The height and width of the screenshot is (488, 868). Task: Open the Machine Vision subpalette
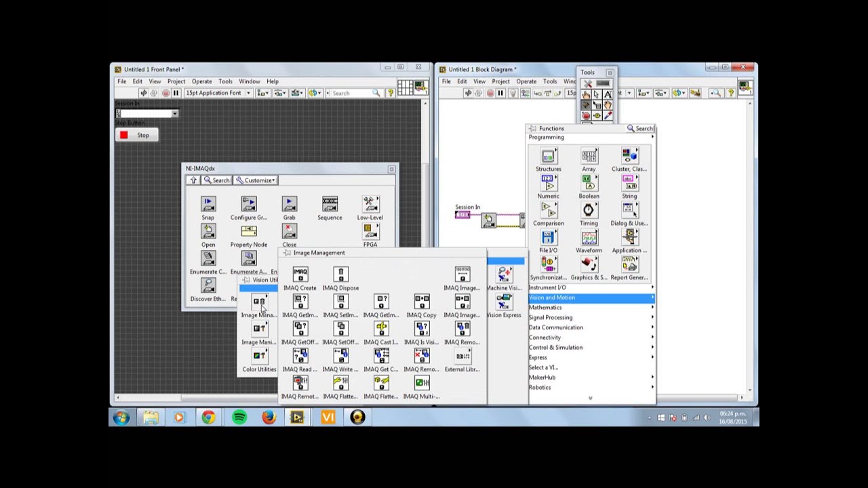(504, 274)
